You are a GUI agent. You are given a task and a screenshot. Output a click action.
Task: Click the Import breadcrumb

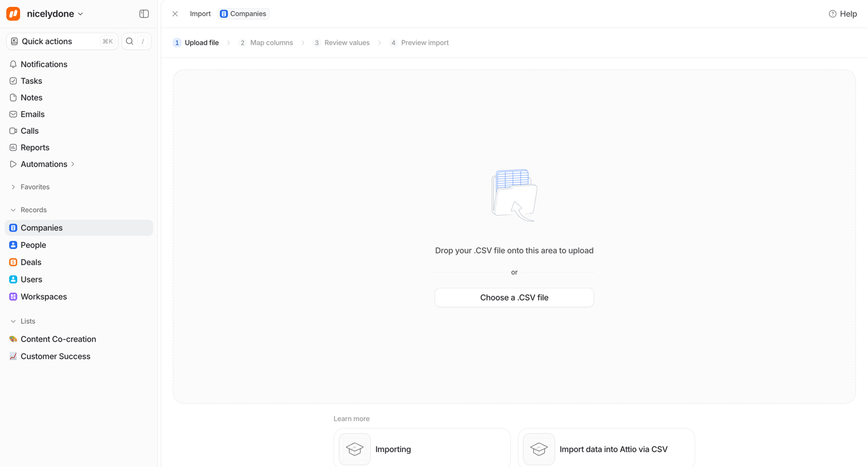coord(200,14)
